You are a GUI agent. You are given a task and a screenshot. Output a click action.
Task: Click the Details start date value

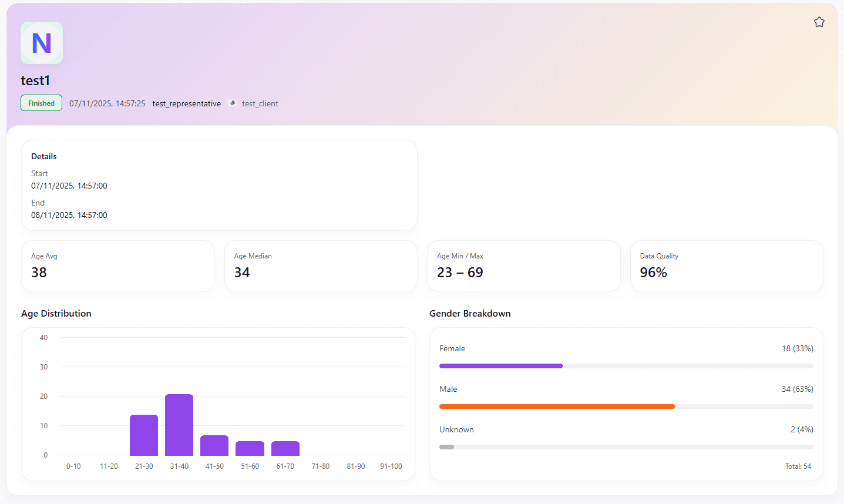[69, 186]
